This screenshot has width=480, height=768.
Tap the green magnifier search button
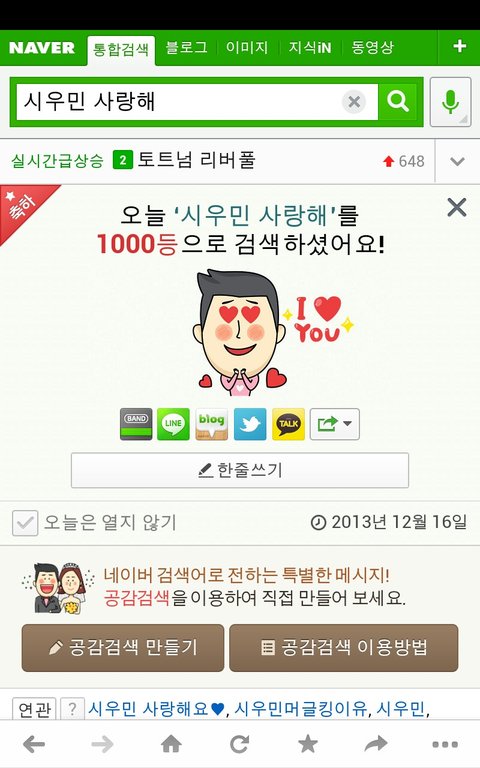click(x=397, y=101)
